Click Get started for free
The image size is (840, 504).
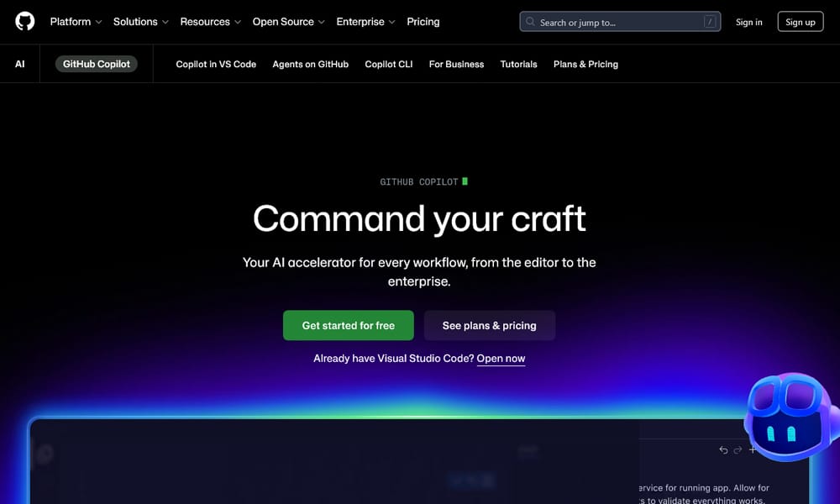pyautogui.click(x=349, y=325)
